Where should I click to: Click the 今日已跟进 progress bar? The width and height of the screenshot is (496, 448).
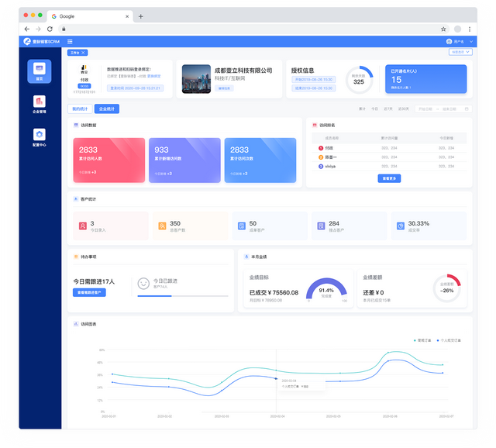point(183,296)
